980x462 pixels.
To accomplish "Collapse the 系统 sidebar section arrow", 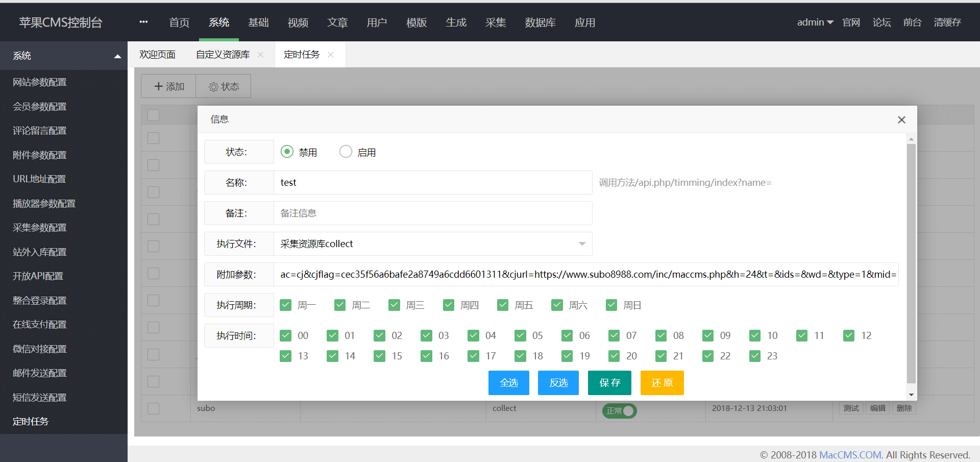I will [117, 56].
